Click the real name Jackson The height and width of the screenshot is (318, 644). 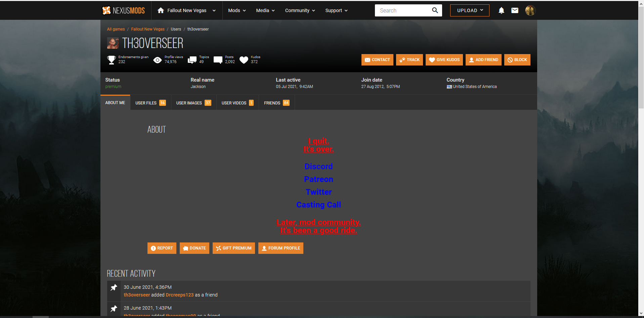tap(198, 87)
